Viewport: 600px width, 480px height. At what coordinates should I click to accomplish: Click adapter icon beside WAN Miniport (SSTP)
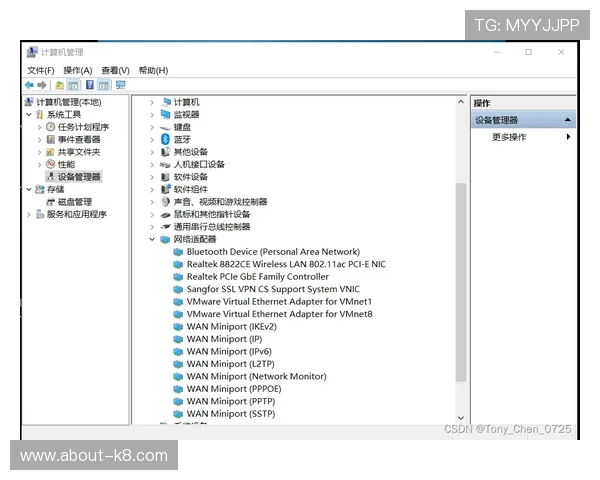point(178,413)
